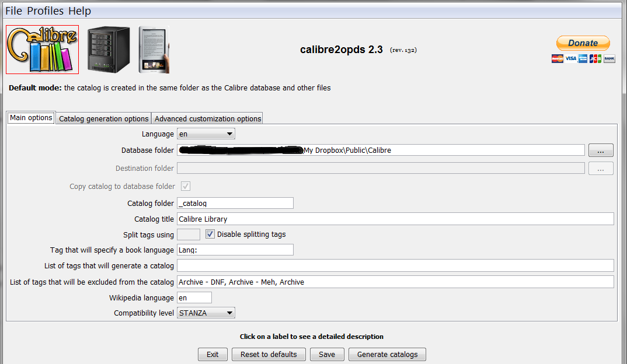Click the Catalog folder label
Viewport: 627px width, 364px height.
[x=151, y=204]
